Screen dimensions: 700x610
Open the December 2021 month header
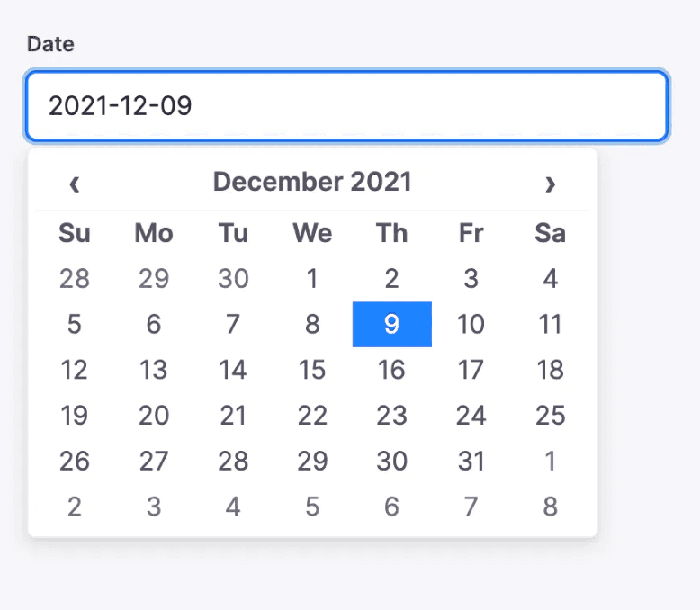312,182
